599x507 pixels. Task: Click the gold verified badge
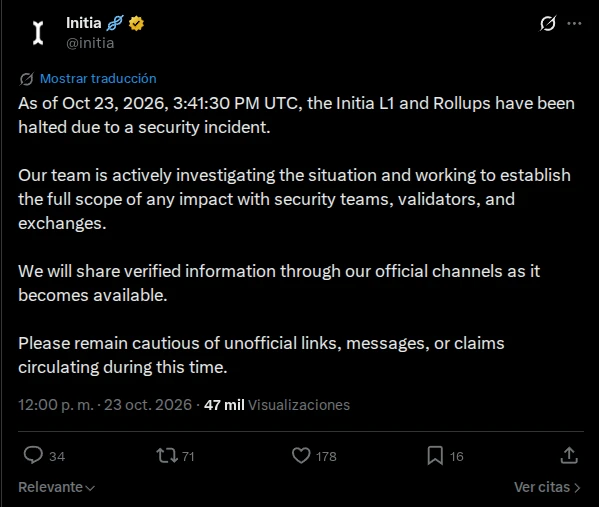tap(136, 23)
